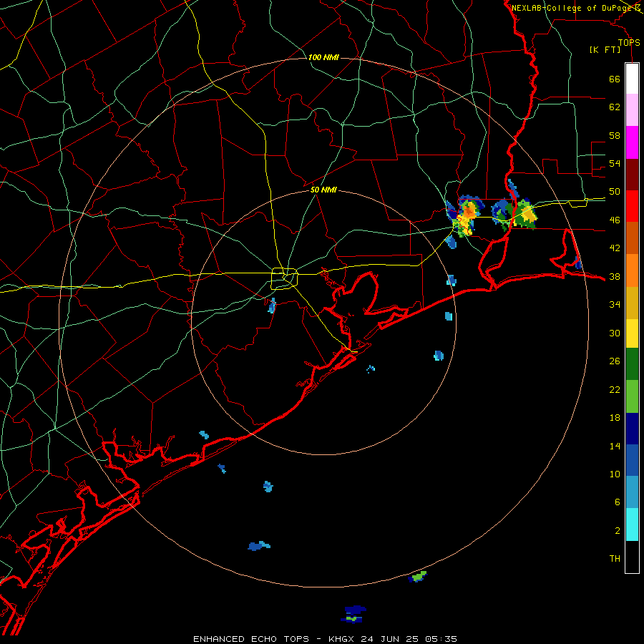Viewport: 644px width, 644px height.
Task: Click the "KHGX" radar site identifier
Action: coord(342,639)
